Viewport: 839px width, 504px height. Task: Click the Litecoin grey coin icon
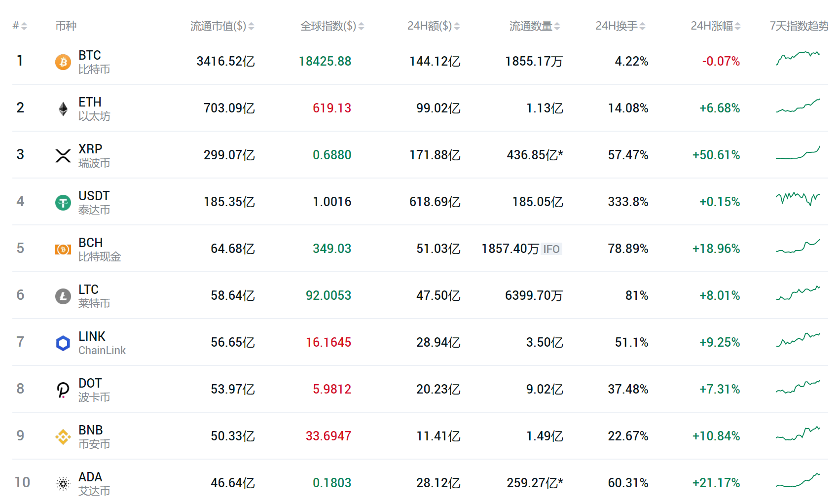point(63,296)
